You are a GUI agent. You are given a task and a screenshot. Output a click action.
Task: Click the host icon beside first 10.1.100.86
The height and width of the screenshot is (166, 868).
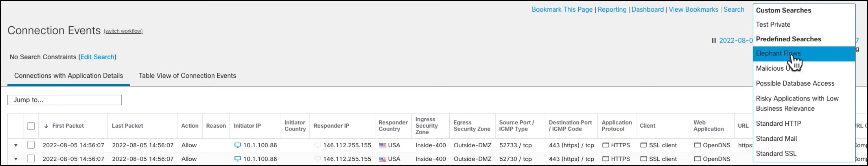click(x=238, y=145)
